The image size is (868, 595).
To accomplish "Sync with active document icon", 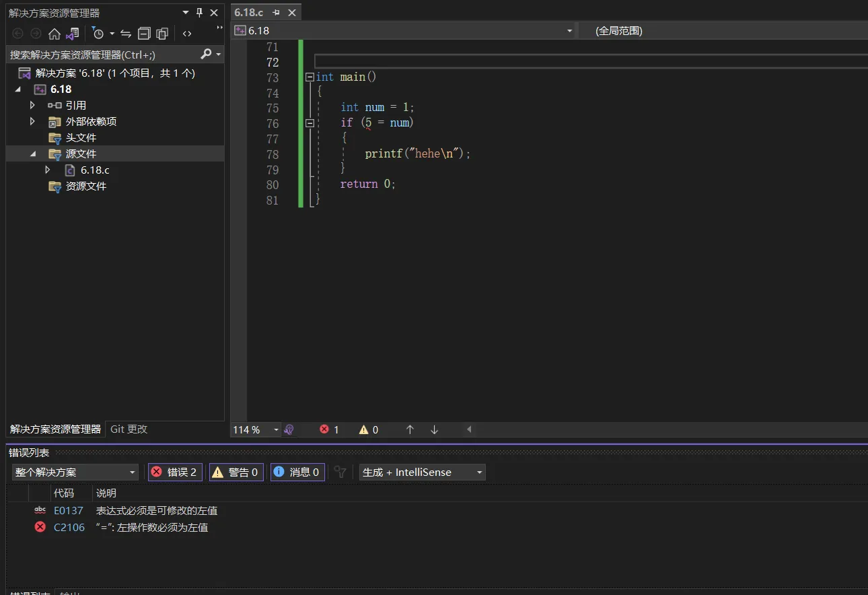I will coord(126,34).
